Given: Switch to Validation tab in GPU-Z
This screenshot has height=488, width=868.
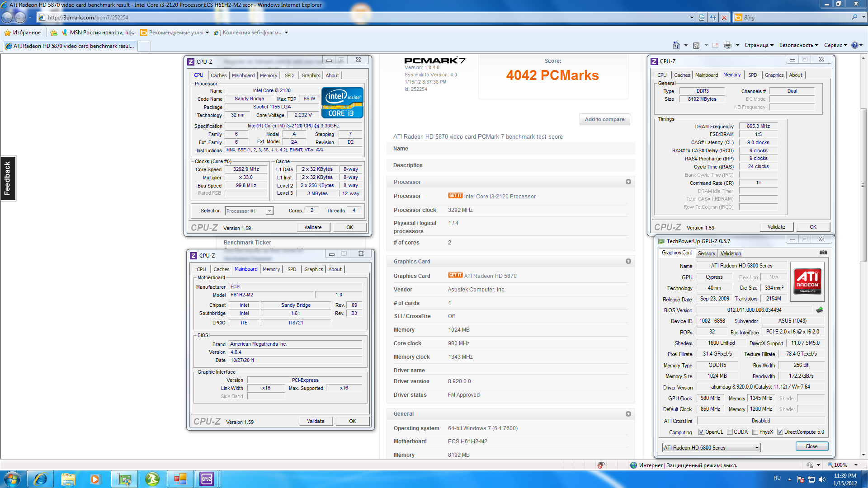Looking at the screenshot, I should point(731,253).
